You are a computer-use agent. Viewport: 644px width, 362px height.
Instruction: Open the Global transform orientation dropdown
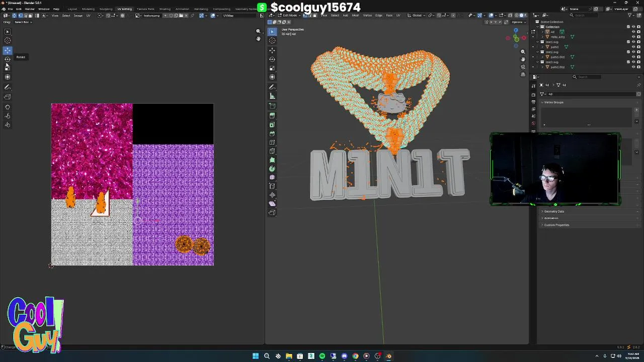click(x=417, y=15)
